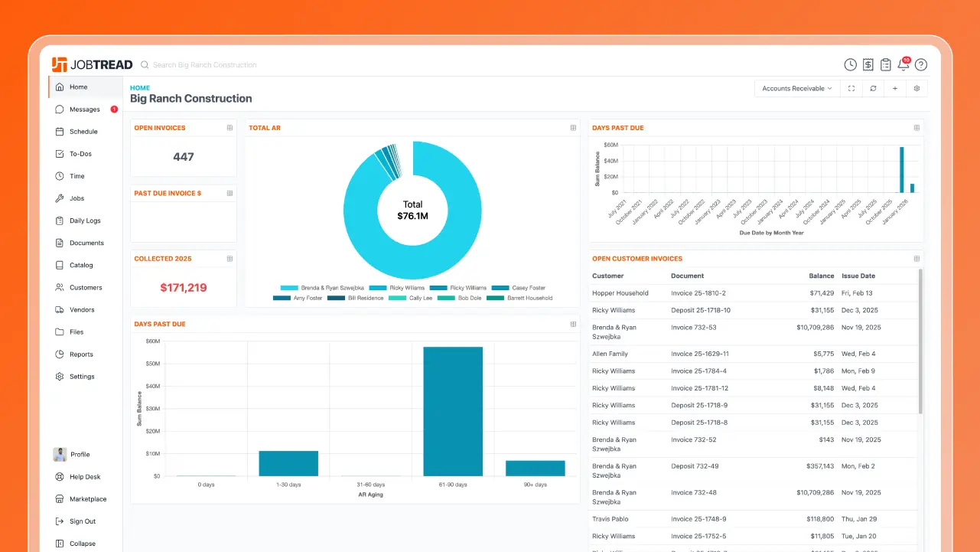This screenshot has width=980, height=552.
Task: Collapse the left sidebar
Action: 81,543
